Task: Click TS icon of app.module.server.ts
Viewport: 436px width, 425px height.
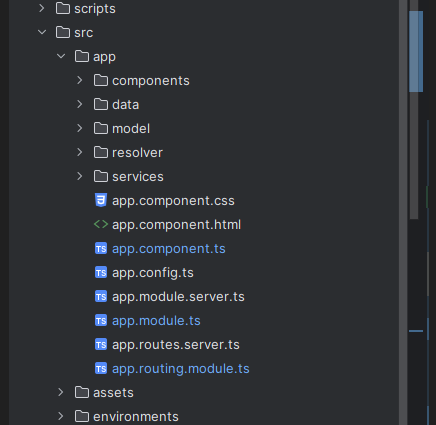Action: 101,296
